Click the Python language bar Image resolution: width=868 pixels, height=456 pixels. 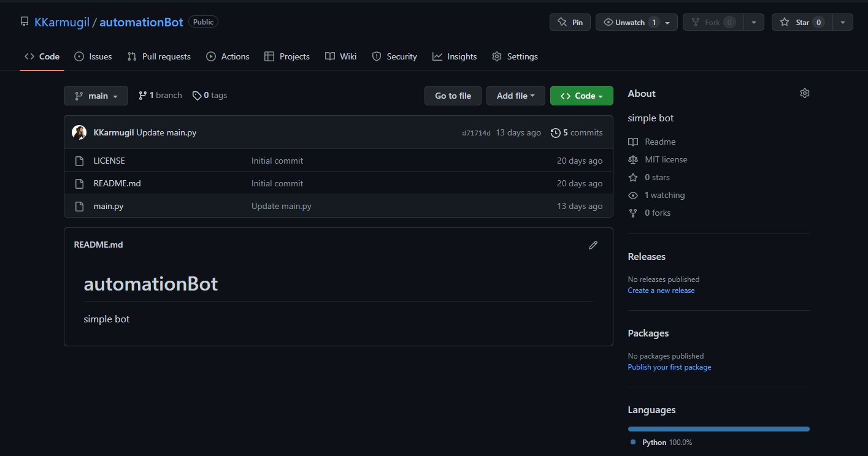click(x=719, y=429)
